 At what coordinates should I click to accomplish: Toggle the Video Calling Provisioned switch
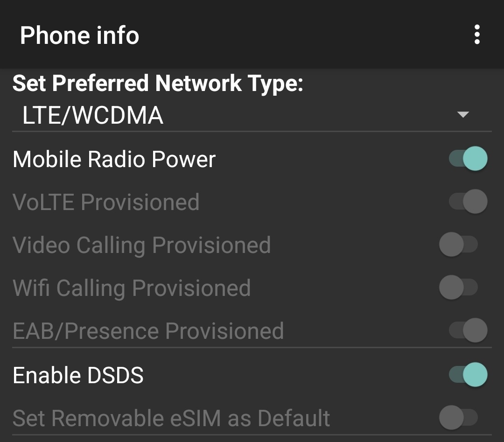[x=458, y=245]
